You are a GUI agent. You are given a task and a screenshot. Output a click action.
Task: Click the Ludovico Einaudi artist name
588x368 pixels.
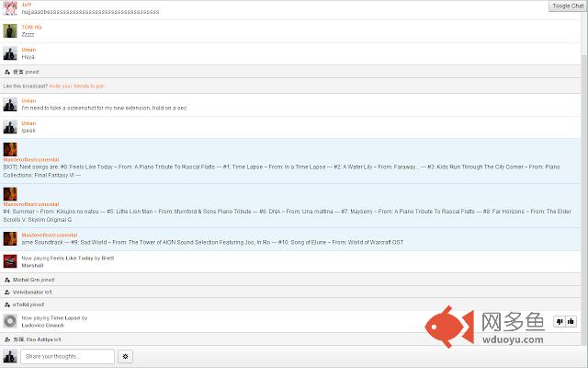(43, 325)
